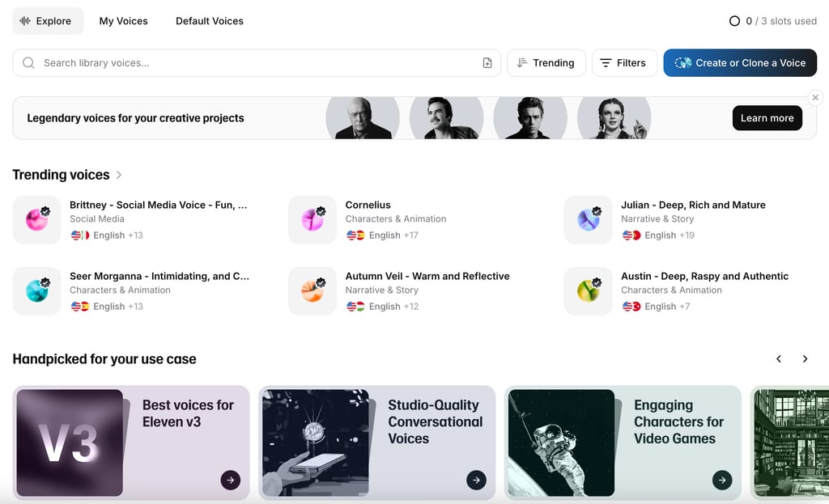Click the file upload icon in search bar
829x504 pixels.
(x=487, y=63)
